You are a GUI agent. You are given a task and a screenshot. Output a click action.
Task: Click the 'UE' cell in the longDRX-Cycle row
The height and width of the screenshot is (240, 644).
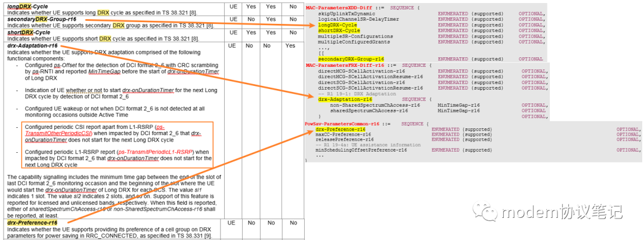point(233,7)
